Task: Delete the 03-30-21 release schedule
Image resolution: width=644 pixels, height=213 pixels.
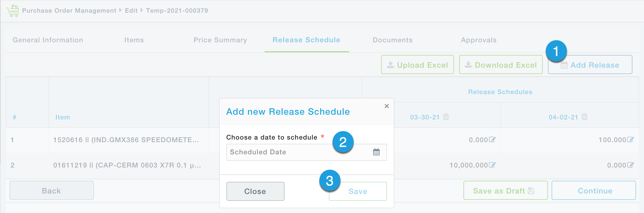Action: tap(446, 117)
